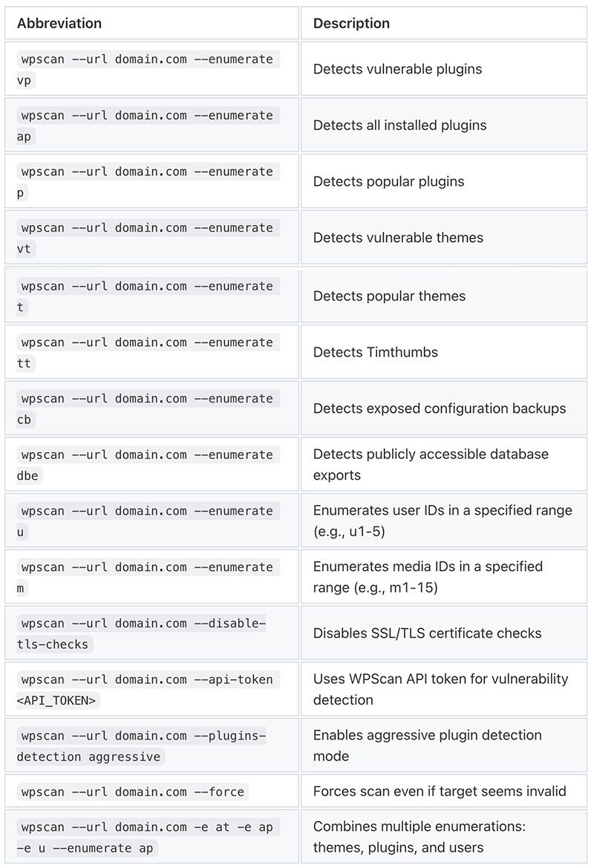Click the 'Detects popular themes' description
This screenshot has height=868, width=594.
389,296
